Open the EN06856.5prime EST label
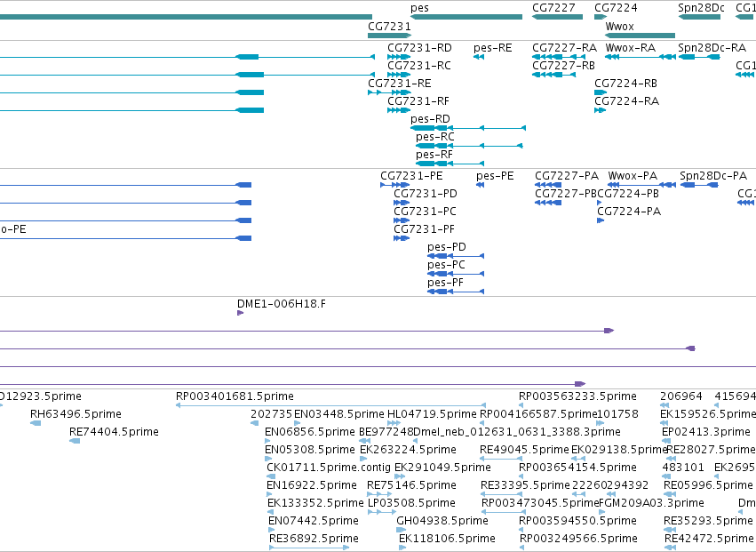Viewport: 756px width, 552px height. [310, 432]
